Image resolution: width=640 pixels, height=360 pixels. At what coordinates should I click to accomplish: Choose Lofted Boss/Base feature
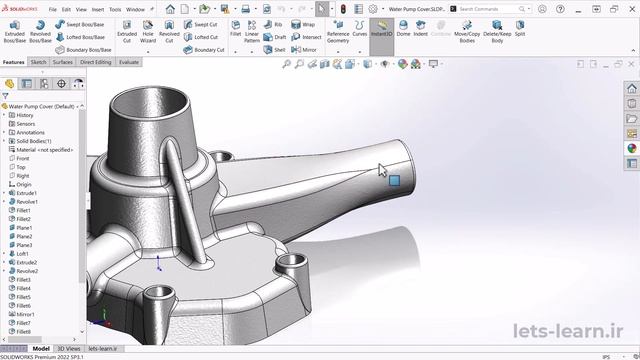(x=80, y=37)
